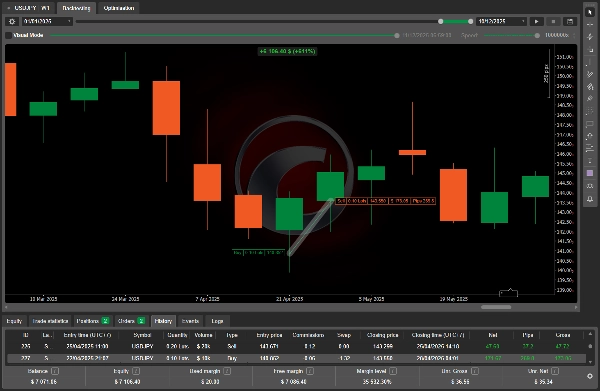
Task: Click the Sell position label on chart
Action: coord(385,201)
